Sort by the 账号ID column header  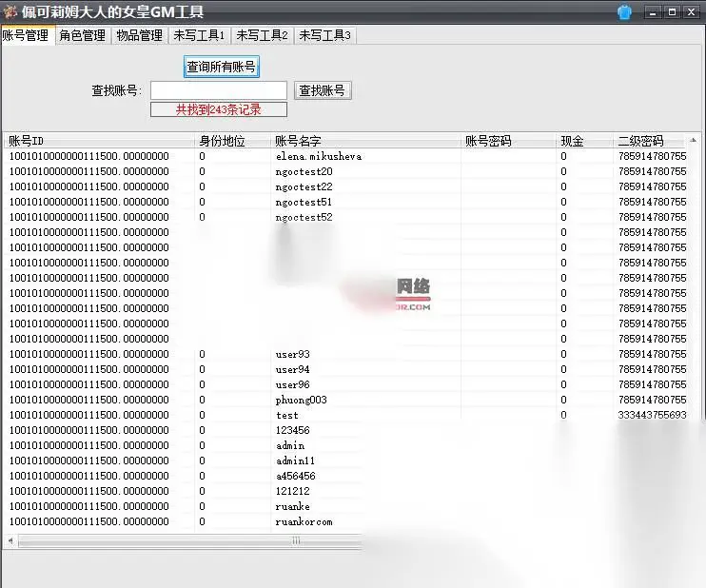click(99, 141)
